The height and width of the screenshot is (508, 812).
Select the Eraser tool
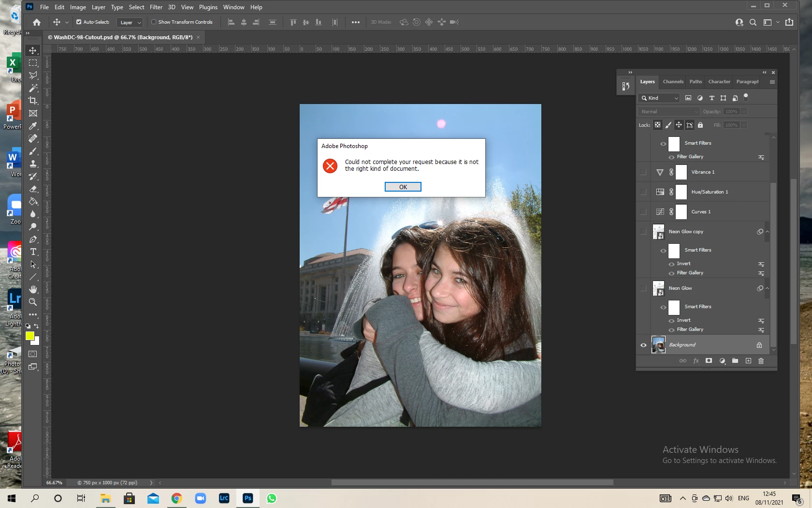click(x=33, y=189)
